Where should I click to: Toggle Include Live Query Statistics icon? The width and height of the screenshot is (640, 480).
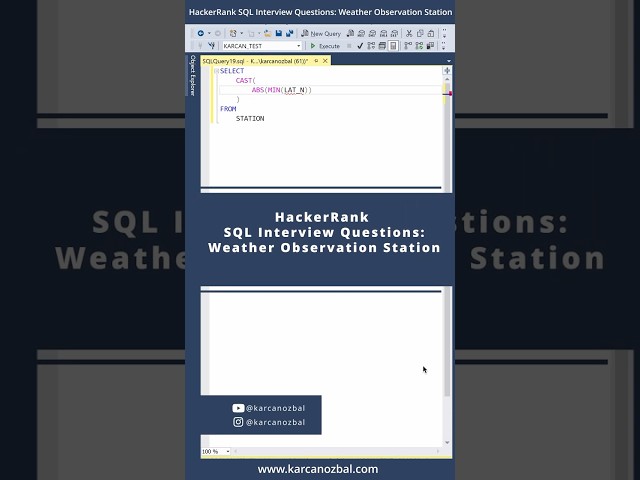click(419, 46)
